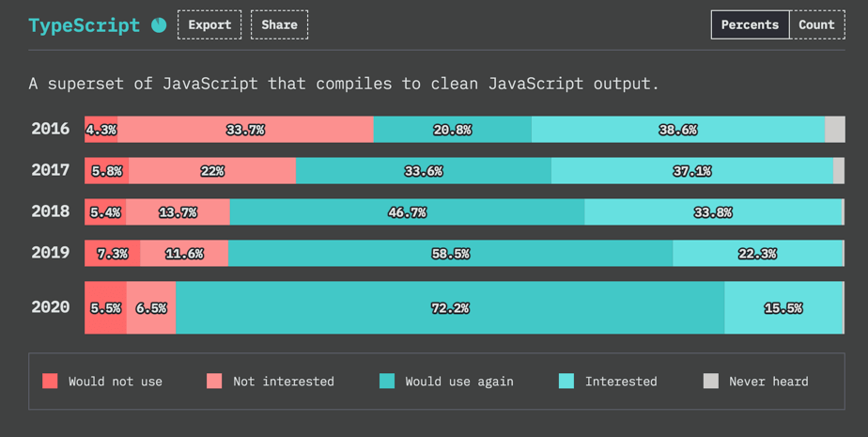
Task: Select the Never heard legend swatch
Action: [x=711, y=381]
